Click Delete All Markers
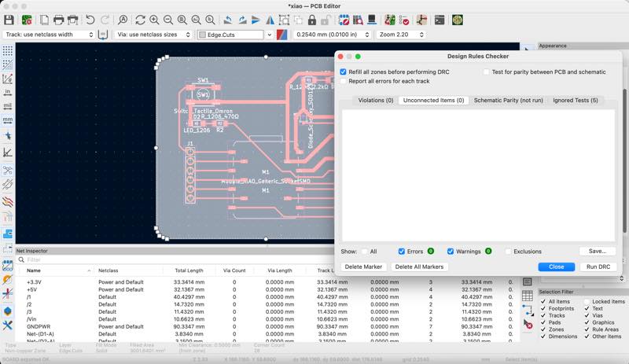Viewport: 629px width, 364px height. (419, 267)
